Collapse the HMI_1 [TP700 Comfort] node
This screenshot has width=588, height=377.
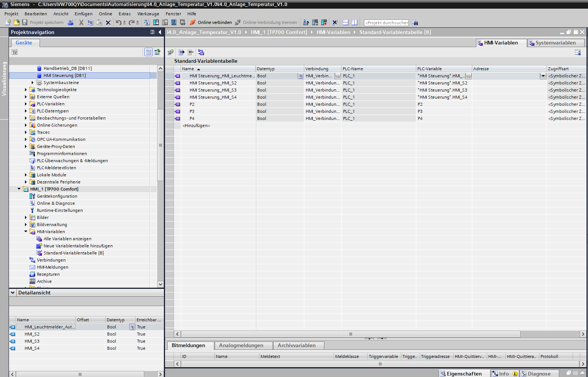pos(19,189)
